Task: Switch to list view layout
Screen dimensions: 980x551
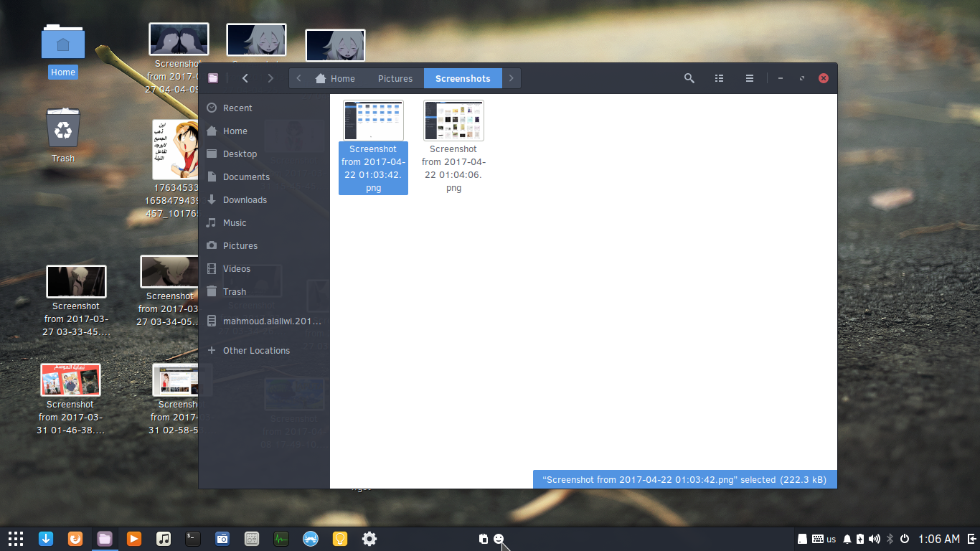Action: tap(720, 78)
